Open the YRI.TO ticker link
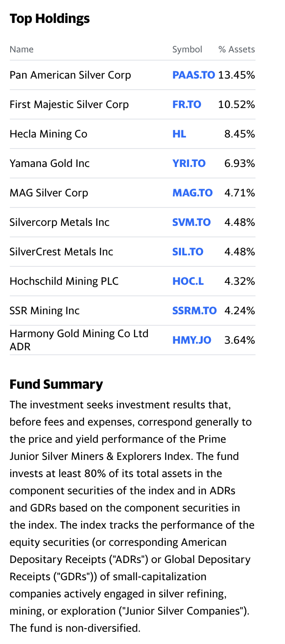 189,163
